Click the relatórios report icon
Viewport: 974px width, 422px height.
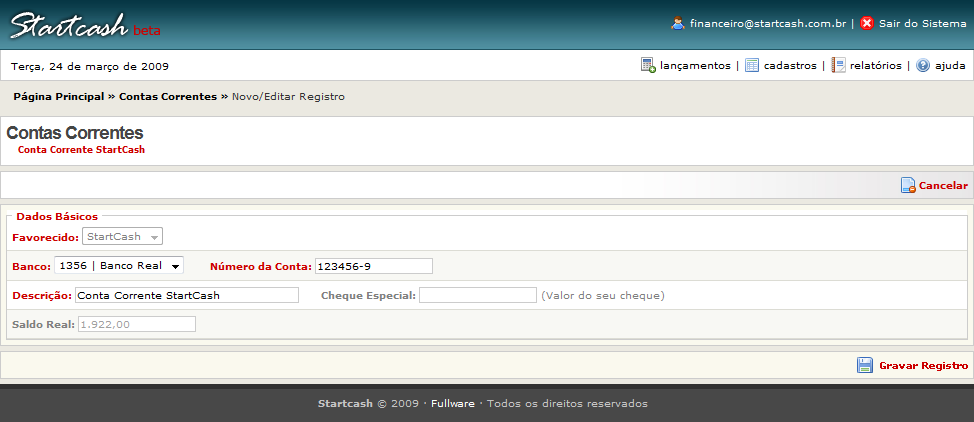[839, 65]
